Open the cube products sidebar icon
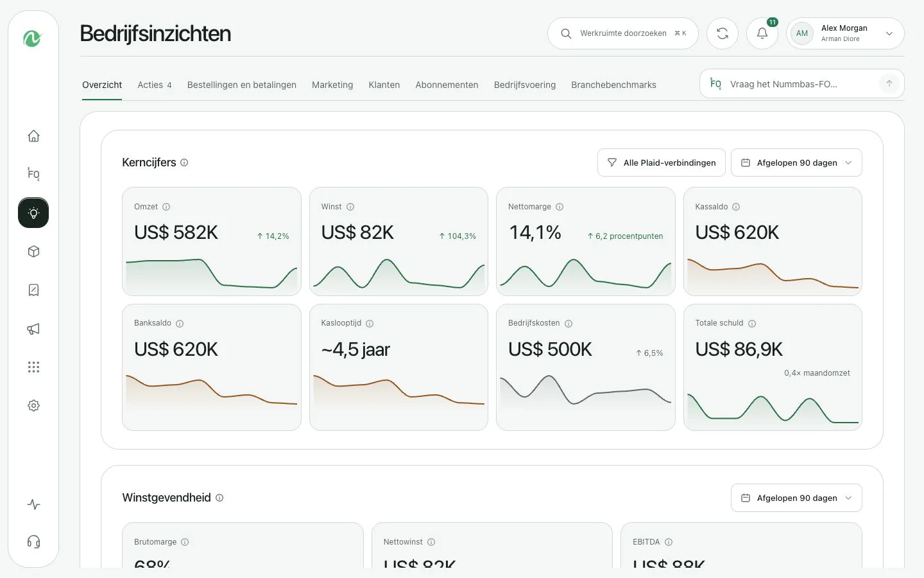 click(33, 251)
